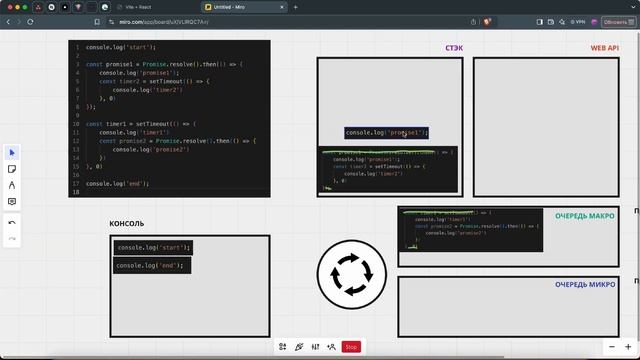Open the third pinned tab
Viewport: 640px width, 360px height.
pos(65,7)
